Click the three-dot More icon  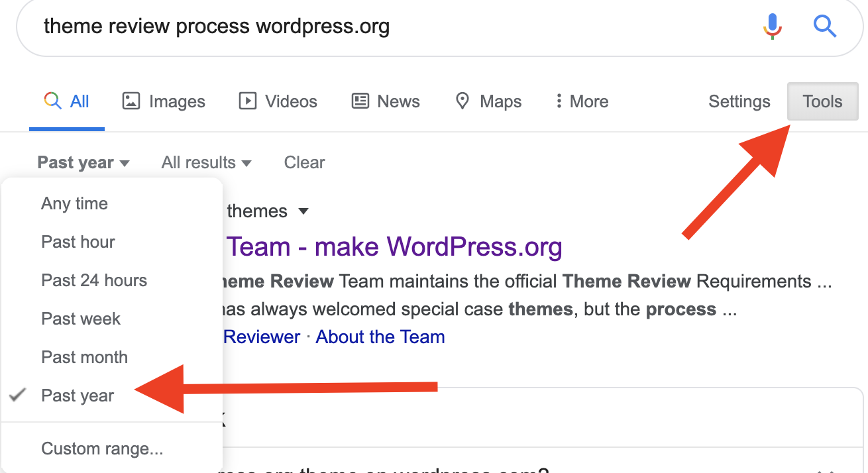click(x=559, y=101)
